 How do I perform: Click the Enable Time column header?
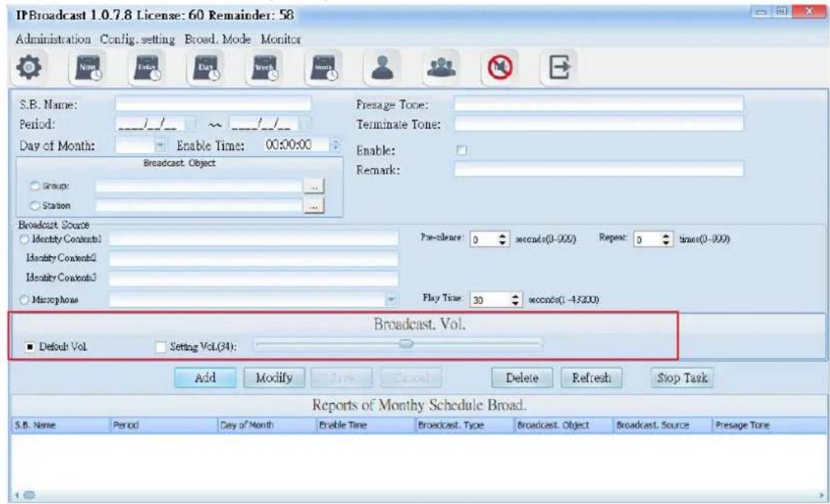pos(365,425)
